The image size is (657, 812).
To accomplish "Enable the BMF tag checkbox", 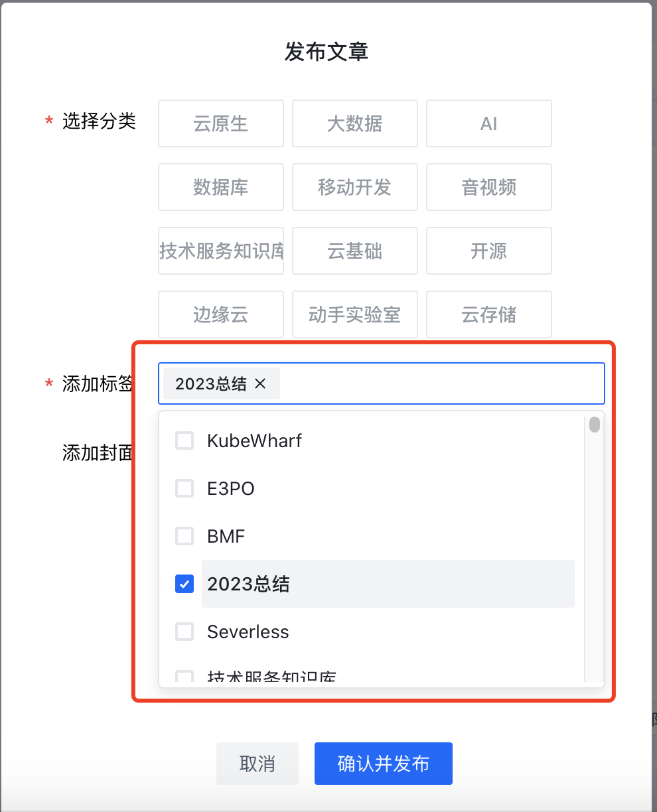I will (x=184, y=536).
